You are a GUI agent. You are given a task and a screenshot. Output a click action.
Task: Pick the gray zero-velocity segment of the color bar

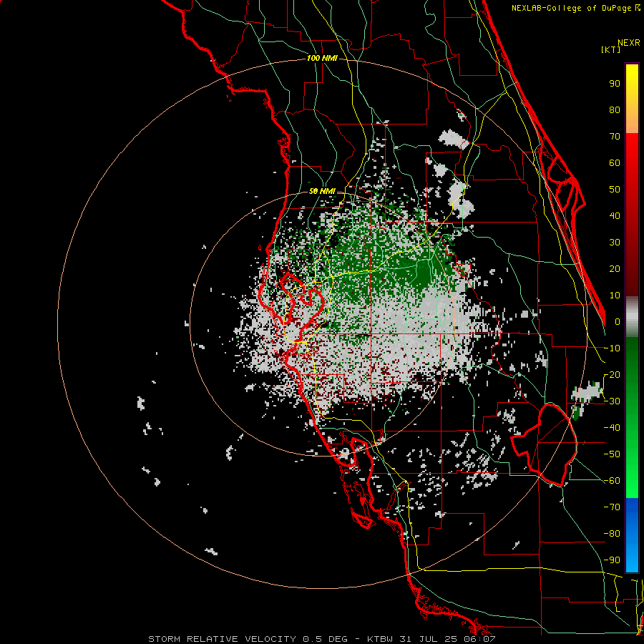click(632, 317)
